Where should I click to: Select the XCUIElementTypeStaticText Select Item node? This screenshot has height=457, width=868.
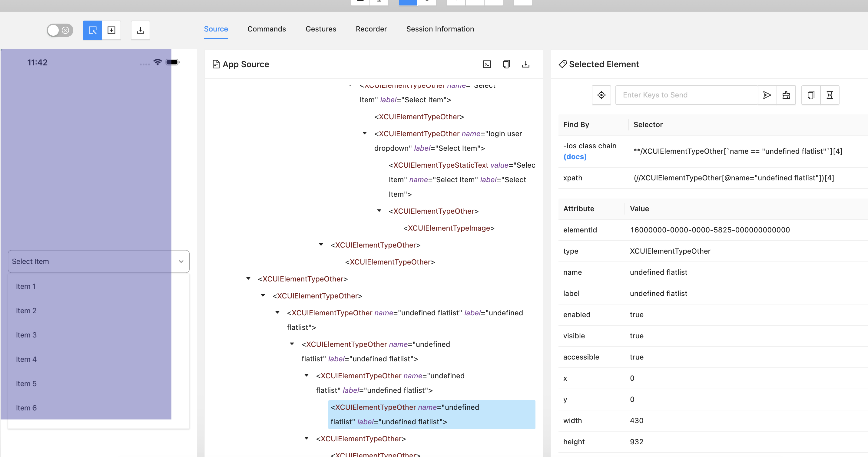(462, 179)
